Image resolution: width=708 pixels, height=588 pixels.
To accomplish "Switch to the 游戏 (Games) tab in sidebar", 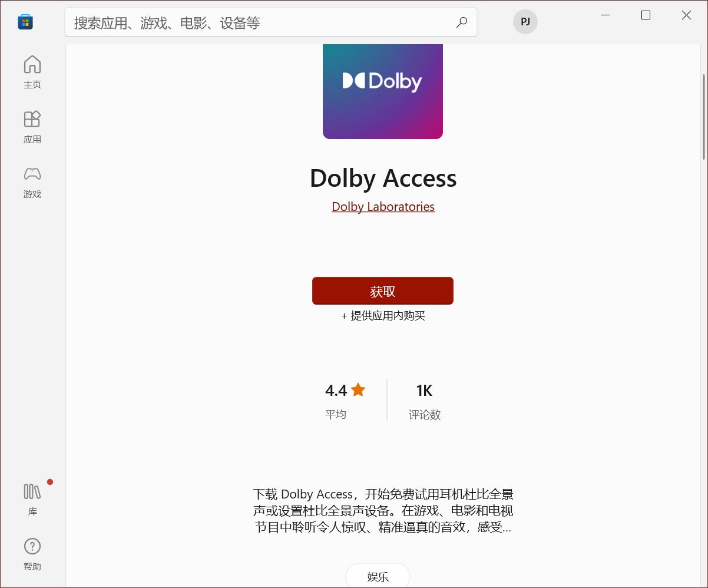I will (32, 183).
